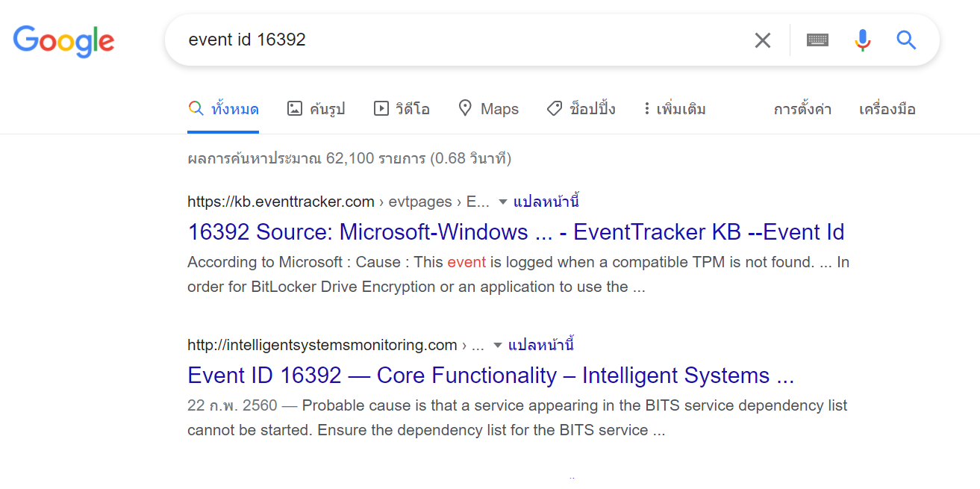Clear the search query with the X

coord(762,40)
